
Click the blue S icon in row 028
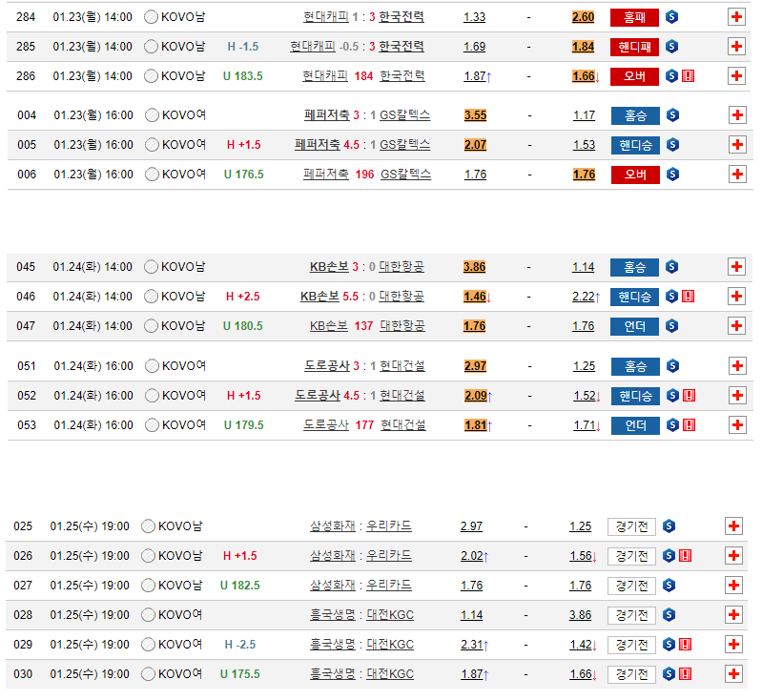coord(669,615)
